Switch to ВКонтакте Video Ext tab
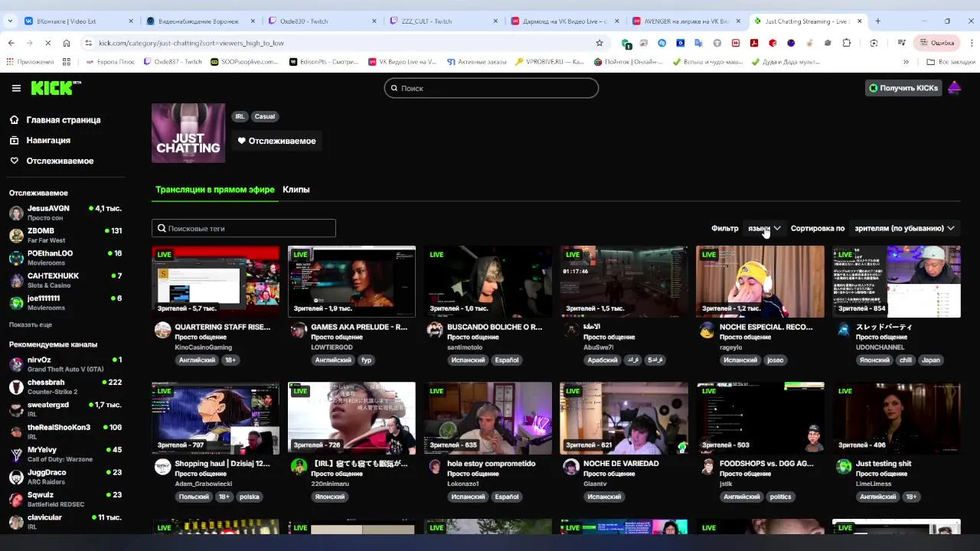Viewport: 980px width, 551px height. 77,21
